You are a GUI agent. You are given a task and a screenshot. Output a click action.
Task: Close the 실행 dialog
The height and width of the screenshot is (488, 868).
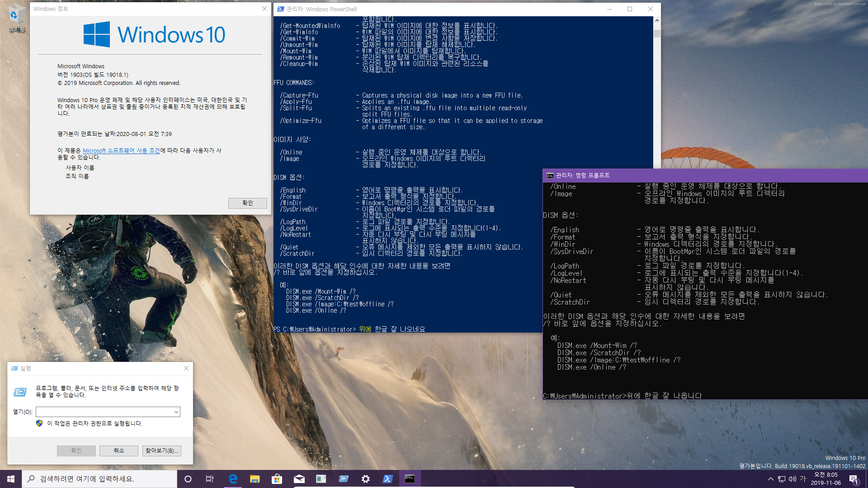point(186,368)
